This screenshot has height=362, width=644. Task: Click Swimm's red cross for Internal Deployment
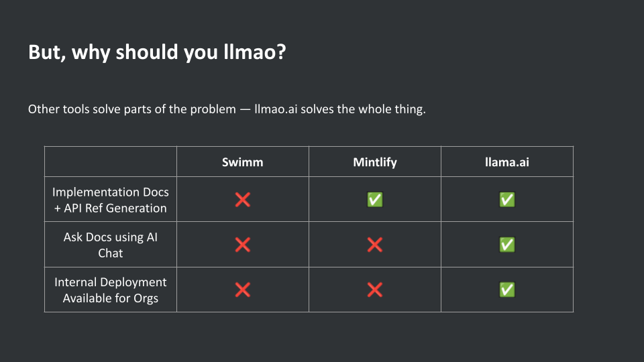click(242, 290)
